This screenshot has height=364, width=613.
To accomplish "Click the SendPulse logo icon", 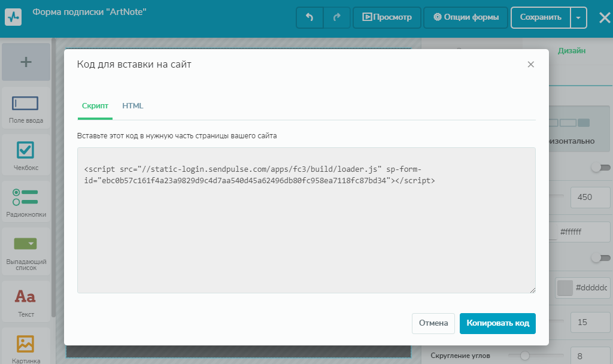I will click(x=13, y=17).
